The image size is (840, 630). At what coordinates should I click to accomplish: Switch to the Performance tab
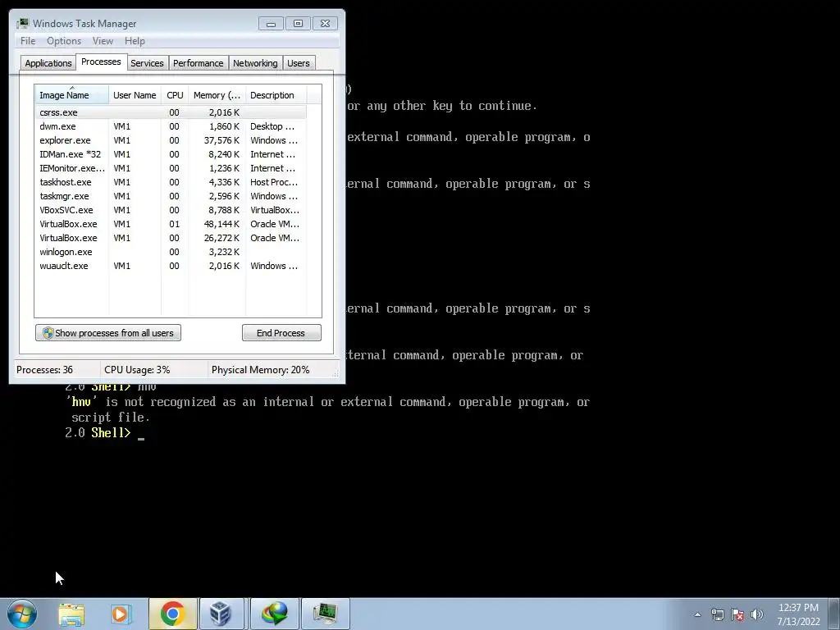click(x=199, y=63)
